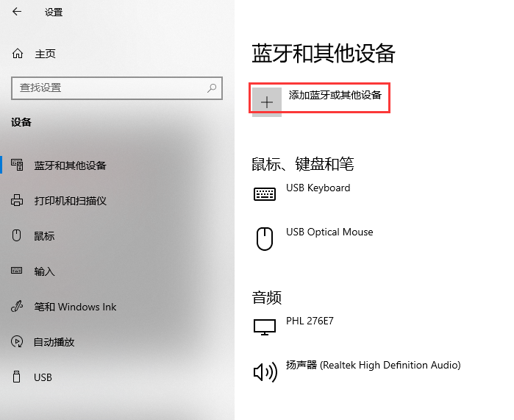The image size is (514, 420).
Task: Click the monitor icon for PHL 276E7
Action: (264, 327)
